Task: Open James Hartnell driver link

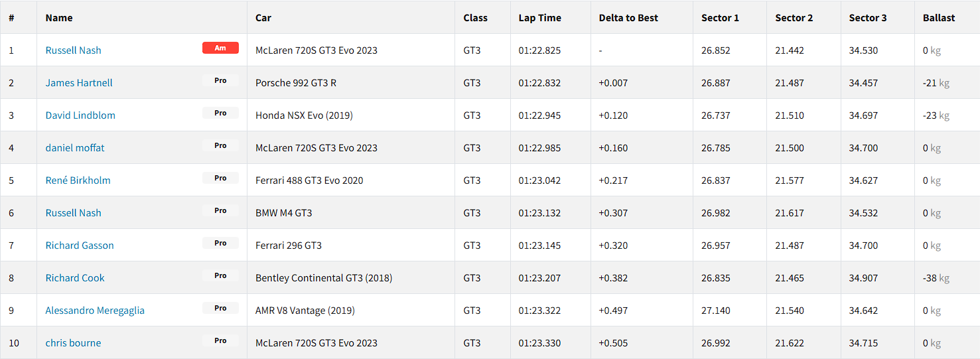Action: [79, 83]
